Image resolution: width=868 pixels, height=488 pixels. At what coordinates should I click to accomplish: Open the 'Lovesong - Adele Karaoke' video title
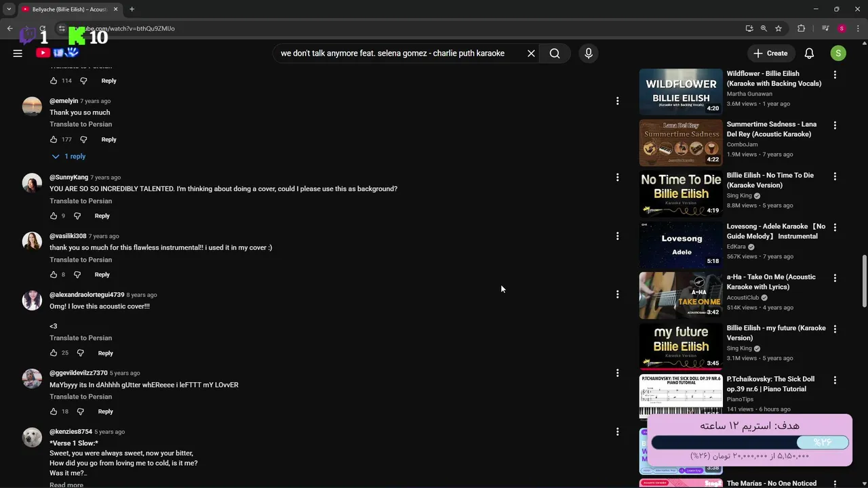[x=776, y=231]
